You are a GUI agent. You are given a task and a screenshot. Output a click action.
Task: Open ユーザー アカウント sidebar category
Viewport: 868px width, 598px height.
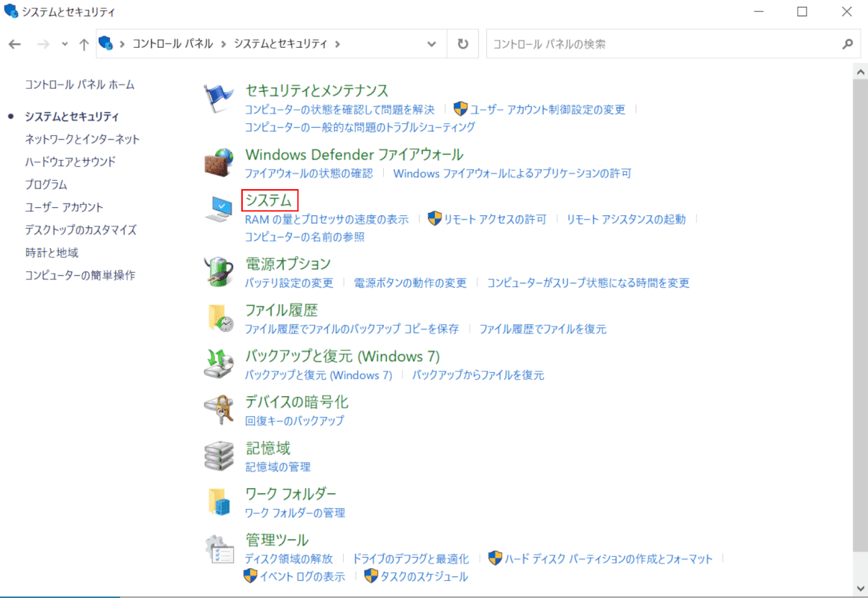64,207
